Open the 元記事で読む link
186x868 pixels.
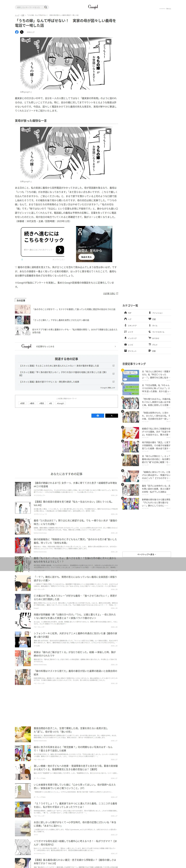click(x=109, y=294)
